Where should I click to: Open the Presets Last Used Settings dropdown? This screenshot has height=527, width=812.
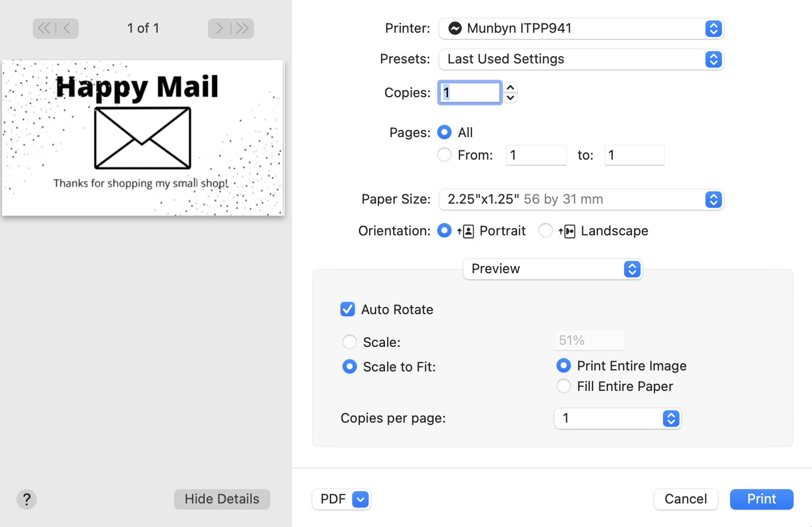(581, 59)
